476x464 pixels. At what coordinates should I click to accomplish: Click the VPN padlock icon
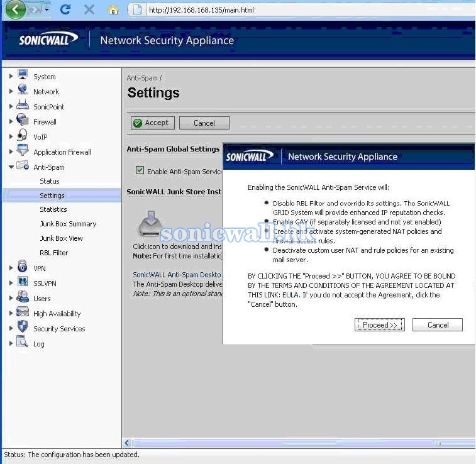23,266
